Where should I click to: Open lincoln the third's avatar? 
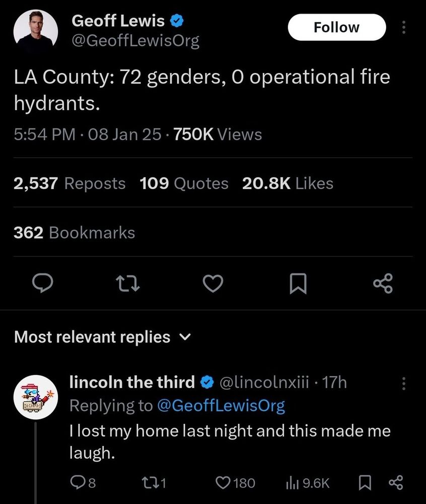coord(36,397)
